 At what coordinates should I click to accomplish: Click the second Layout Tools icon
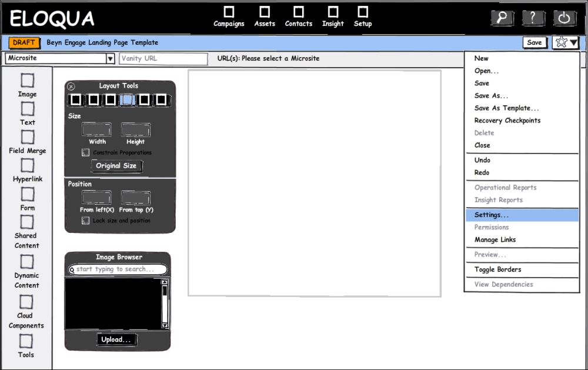(x=93, y=100)
